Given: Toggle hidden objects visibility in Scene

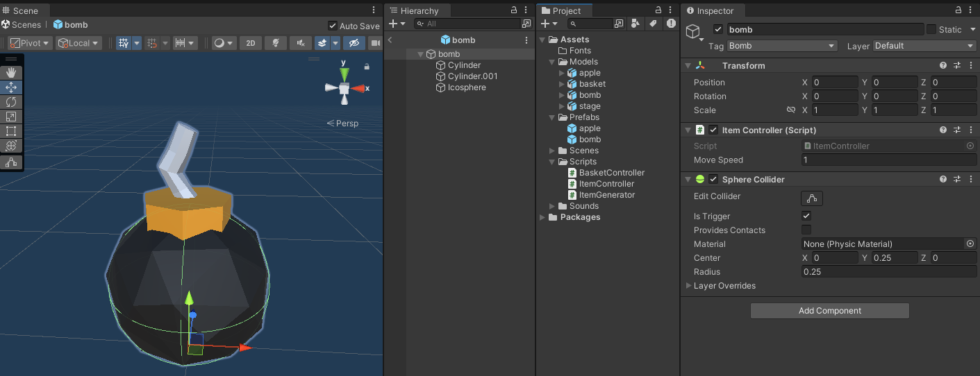Looking at the screenshot, I should coord(354,43).
